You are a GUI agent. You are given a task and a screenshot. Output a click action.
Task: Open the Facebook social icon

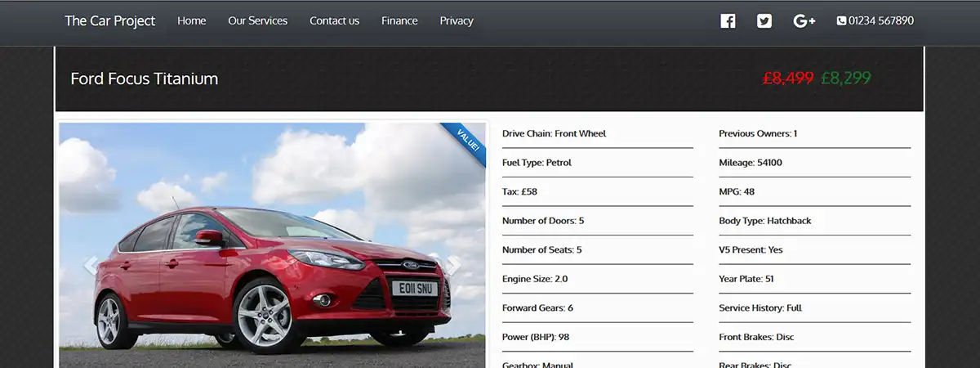coord(728,21)
